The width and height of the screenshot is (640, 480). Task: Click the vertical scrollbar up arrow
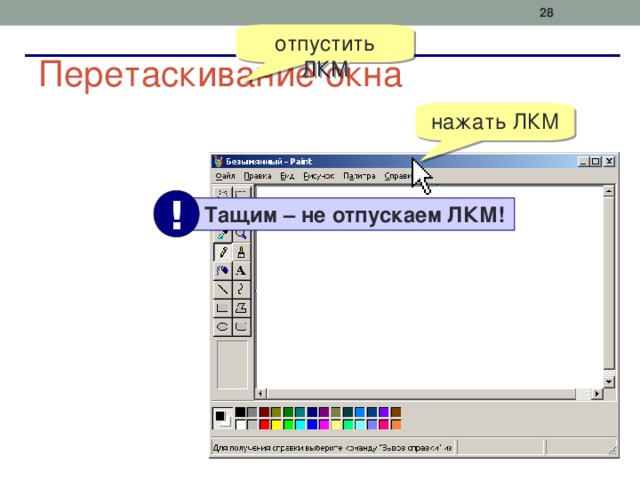[609, 191]
